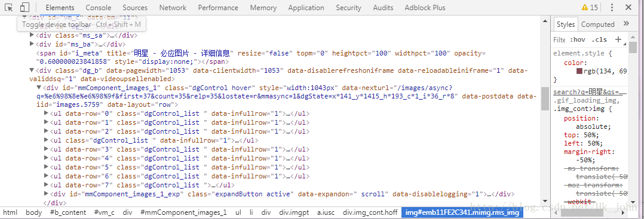Expand the ul data-row="3" node
The width and height of the screenshot is (644, 219).
(46, 149)
